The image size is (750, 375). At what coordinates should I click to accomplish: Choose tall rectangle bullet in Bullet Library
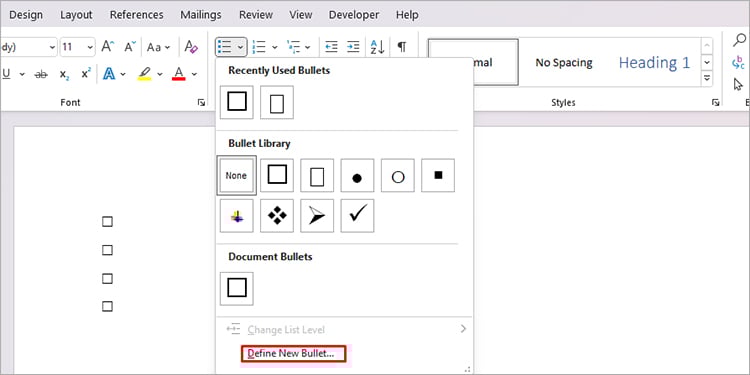pos(317,176)
